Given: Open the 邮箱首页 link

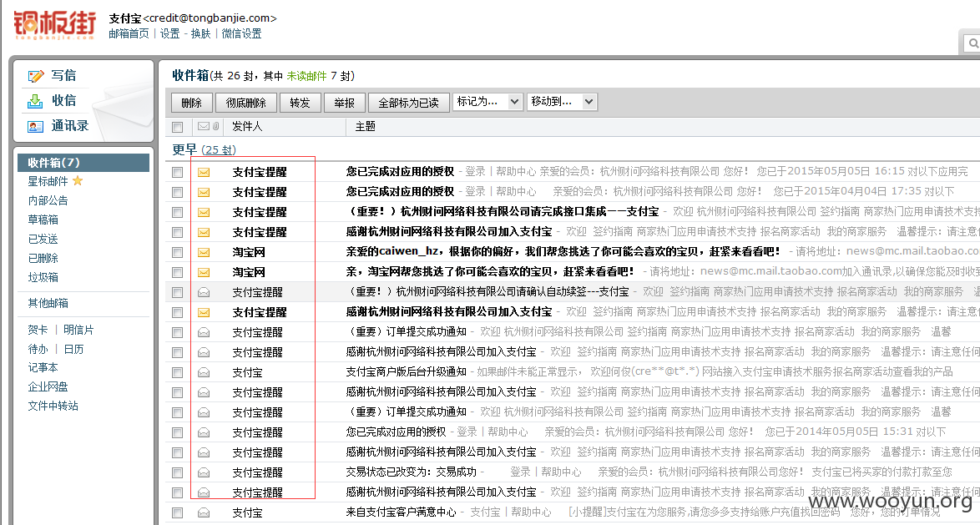Looking at the screenshot, I should pyautogui.click(x=129, y=33).
